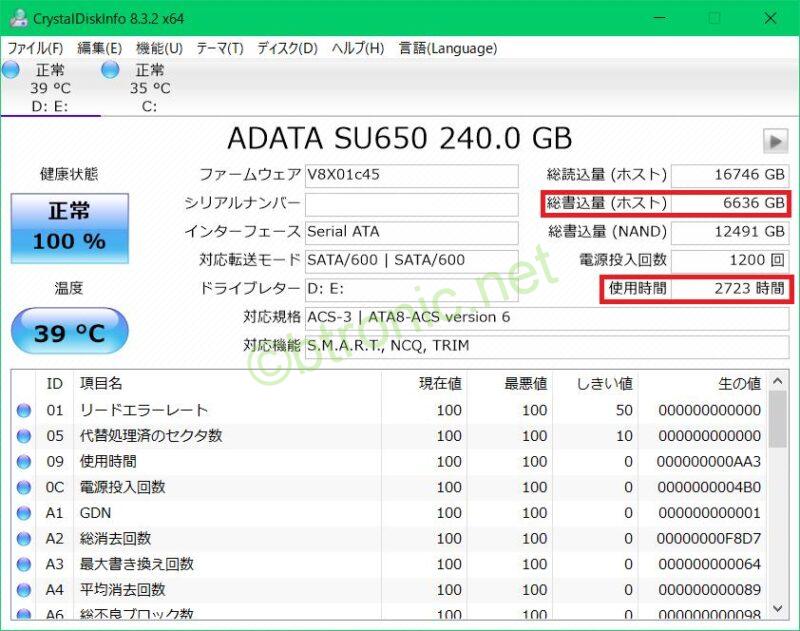Click the features field S.M.A.R.T., NCQ, TRIM
This screenshot has width=800, height=631.
[547, 346]
